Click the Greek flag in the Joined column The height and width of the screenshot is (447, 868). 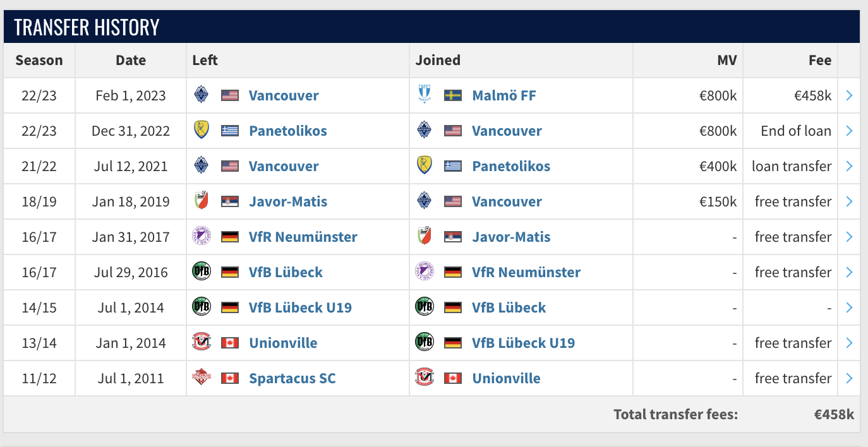point(453,166)
